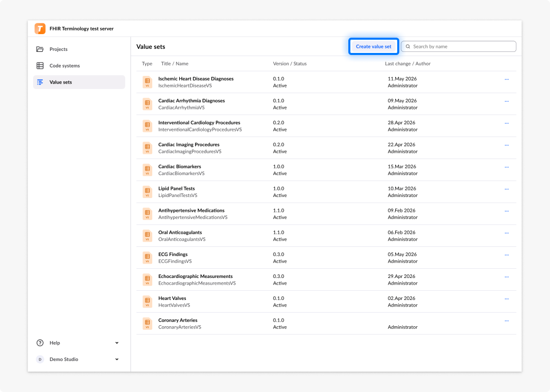
Task: Open more options for Cardiac Imaging Procedures
Action: (x=507, y=145)
